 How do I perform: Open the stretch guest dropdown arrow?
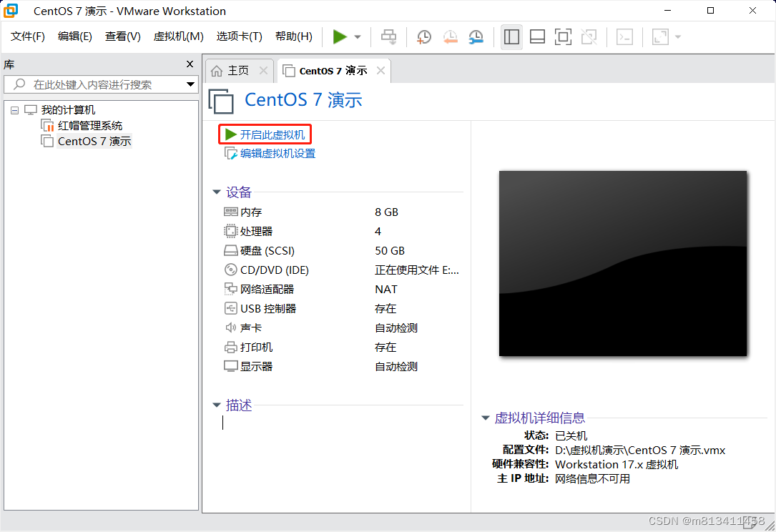click(x=678, y=37)
